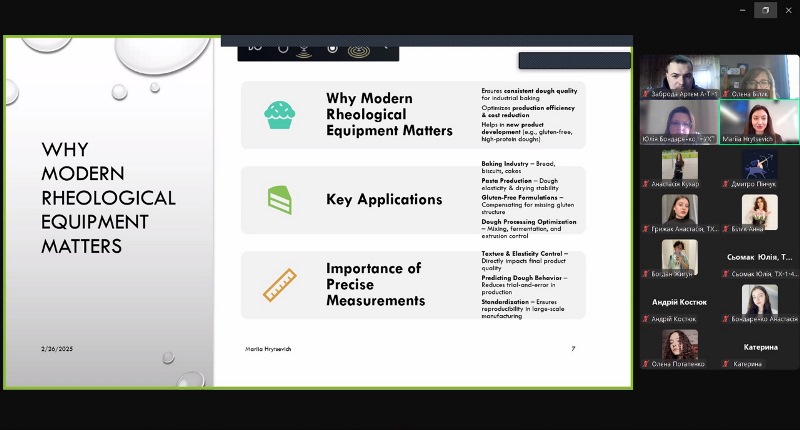This screenshot has width=800, height=430.
Task: Click the footer author name Mariia Hrytsevich
Action: pos(268,349)
